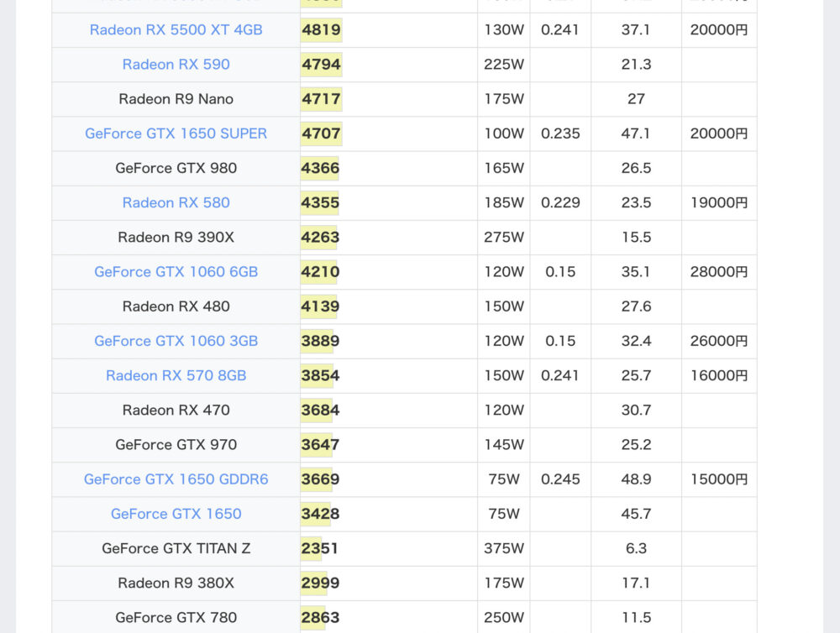
Task: Click the Radeon R9 380X name cell
Action: coord(176,583)
